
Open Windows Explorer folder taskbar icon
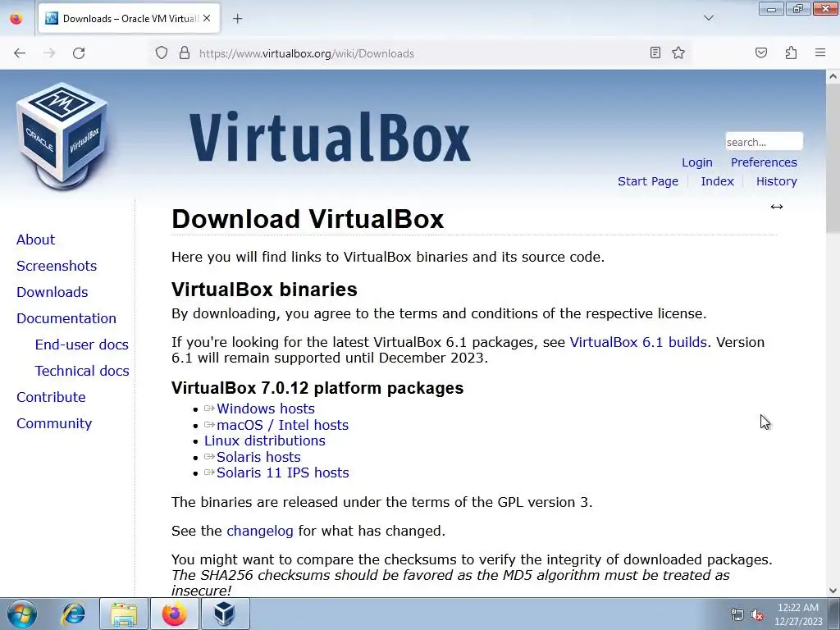[x=124, y=614]
